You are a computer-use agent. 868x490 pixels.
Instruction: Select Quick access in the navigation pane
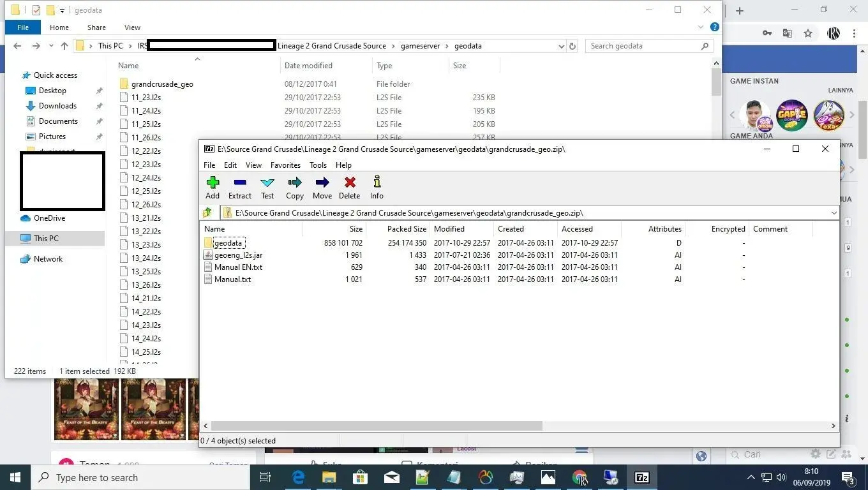[x=55, y=75]
